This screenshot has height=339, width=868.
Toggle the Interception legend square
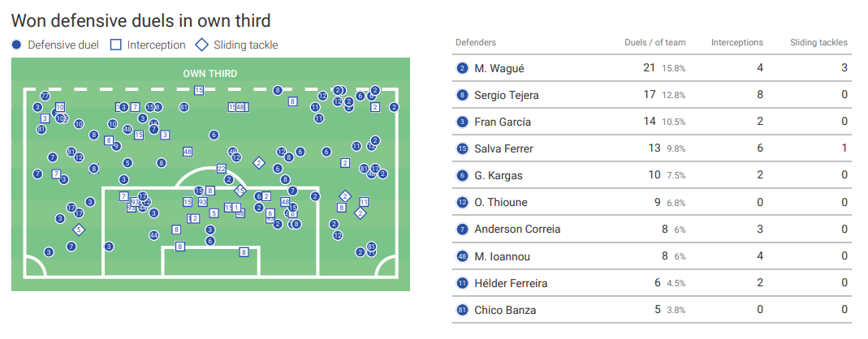coord(116,45)
